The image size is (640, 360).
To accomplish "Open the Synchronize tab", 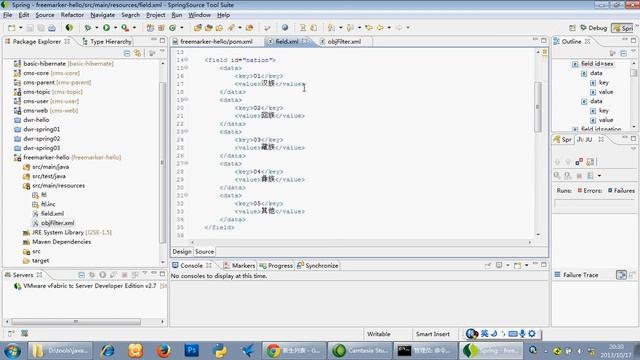I will [318, 266].
